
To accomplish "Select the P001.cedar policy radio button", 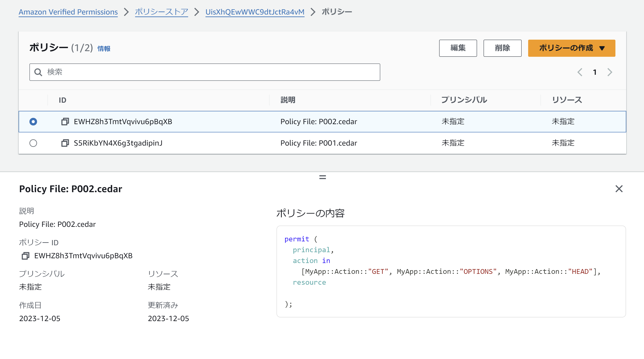I will tap(33, 143).
